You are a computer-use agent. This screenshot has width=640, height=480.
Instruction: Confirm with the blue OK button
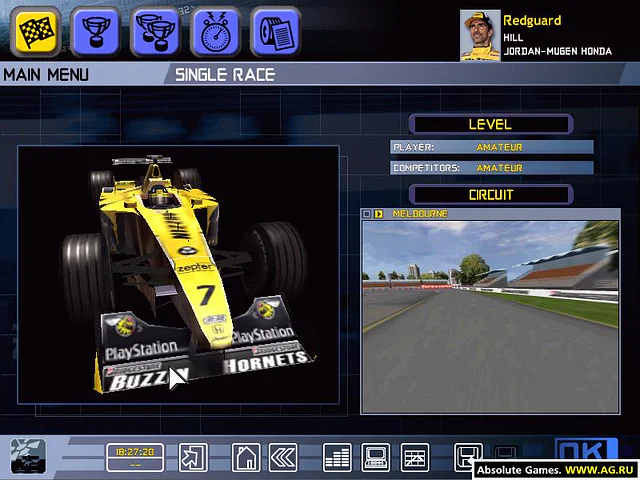[587, 450]
